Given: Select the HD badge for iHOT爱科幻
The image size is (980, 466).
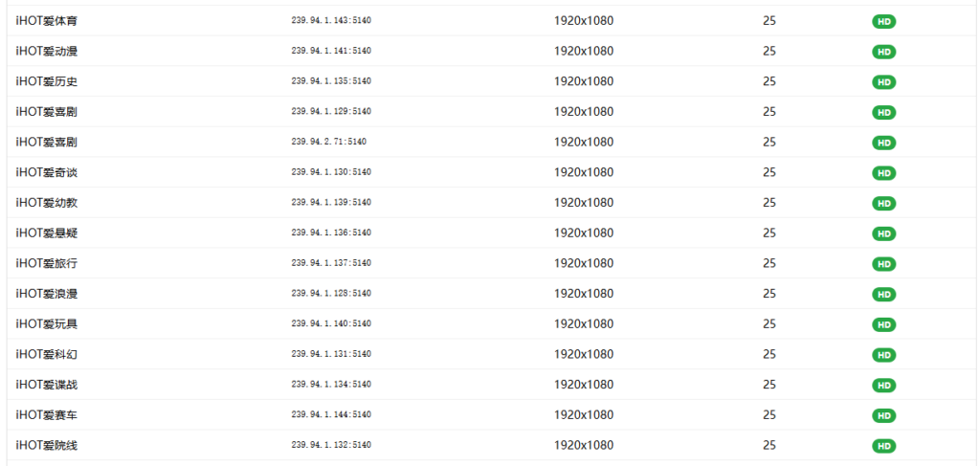Looking at the screenshot, I should (x=883, y=355).
